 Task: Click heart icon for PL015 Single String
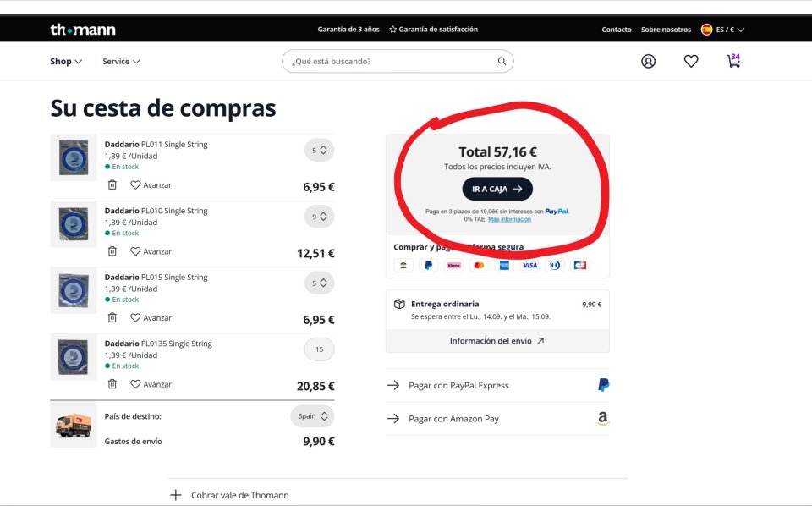(135, 317)
